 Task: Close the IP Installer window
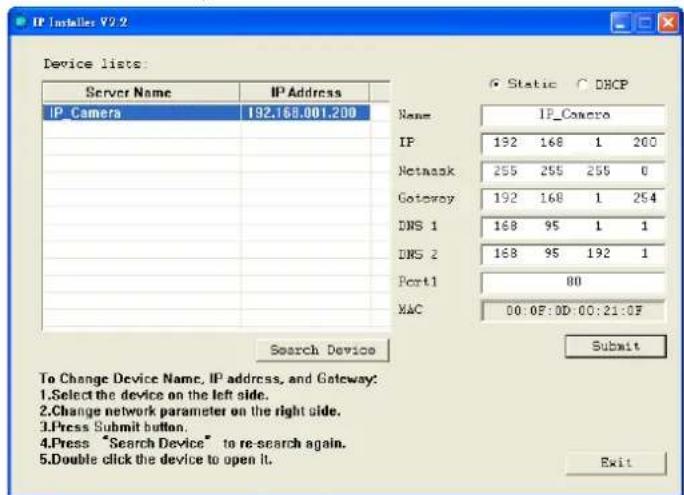(668, 23)
